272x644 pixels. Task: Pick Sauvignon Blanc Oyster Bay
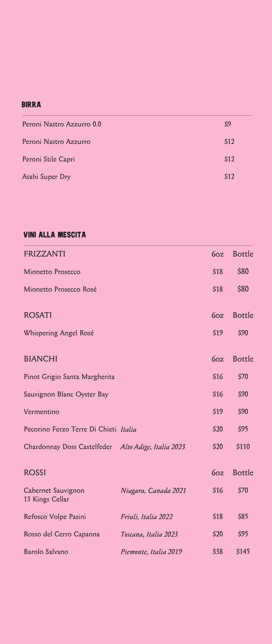point(66,394)
